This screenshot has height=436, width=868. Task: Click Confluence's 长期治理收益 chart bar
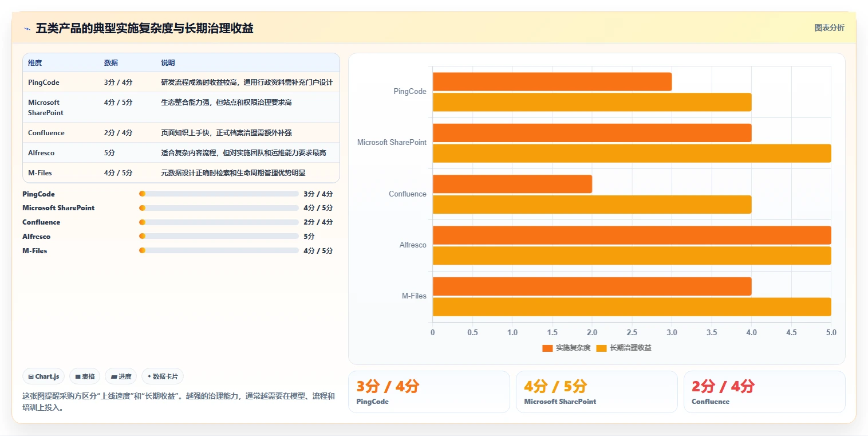pos(592,204)
